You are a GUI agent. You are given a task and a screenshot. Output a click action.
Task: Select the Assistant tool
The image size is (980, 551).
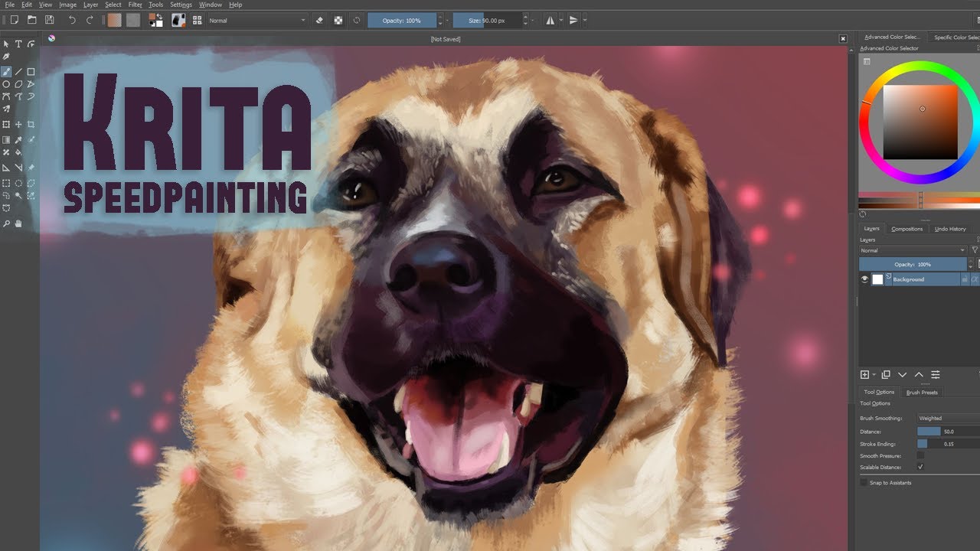coord(6,167)
